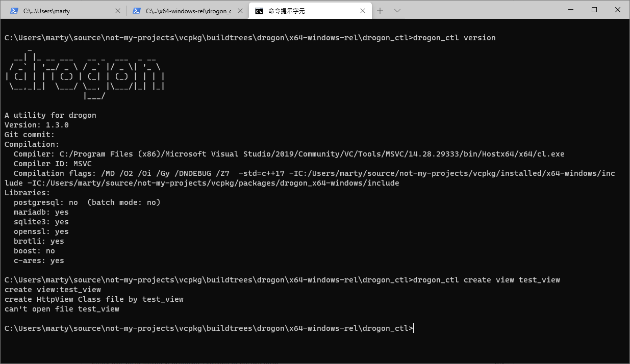Click the compiler path cl.exe line
Viewport: 630px width, 364px height.
pos(286,153)
